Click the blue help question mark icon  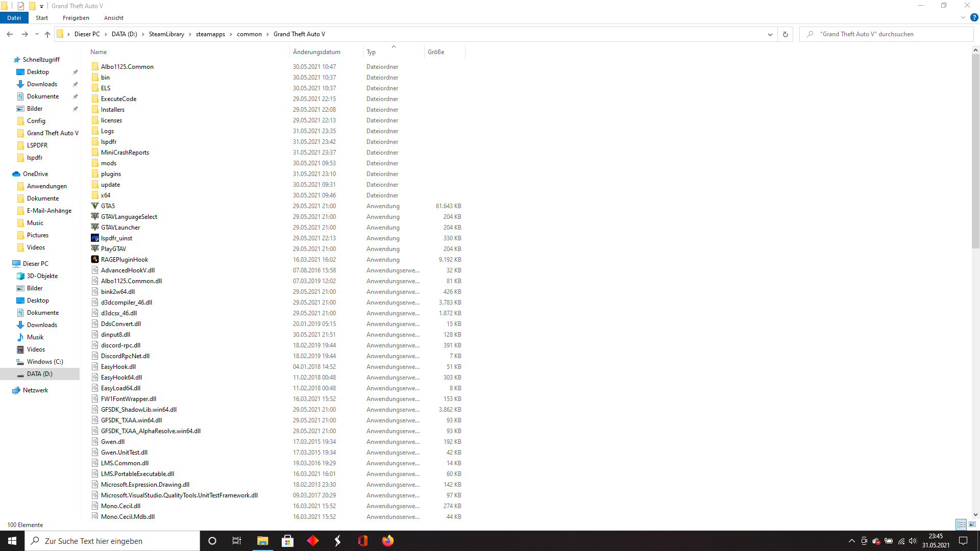974,17
